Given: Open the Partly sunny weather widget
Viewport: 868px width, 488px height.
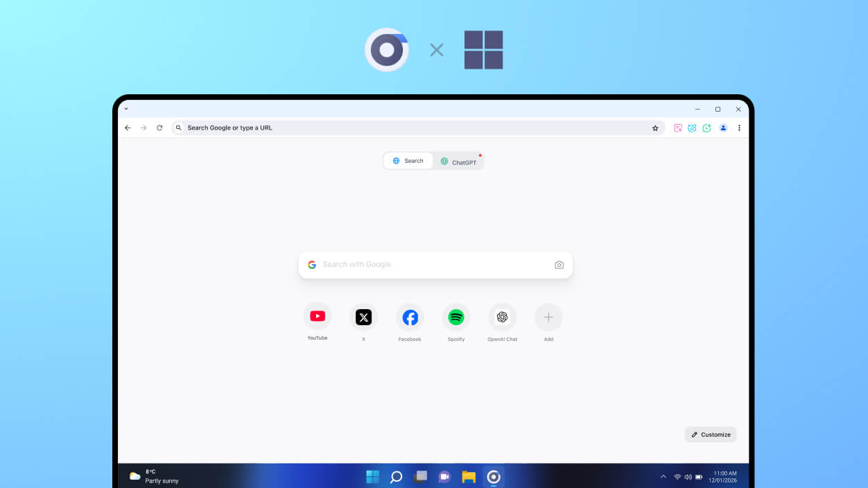Looking at the screenshot, I should pyautogui.click(x=154, y=476).
